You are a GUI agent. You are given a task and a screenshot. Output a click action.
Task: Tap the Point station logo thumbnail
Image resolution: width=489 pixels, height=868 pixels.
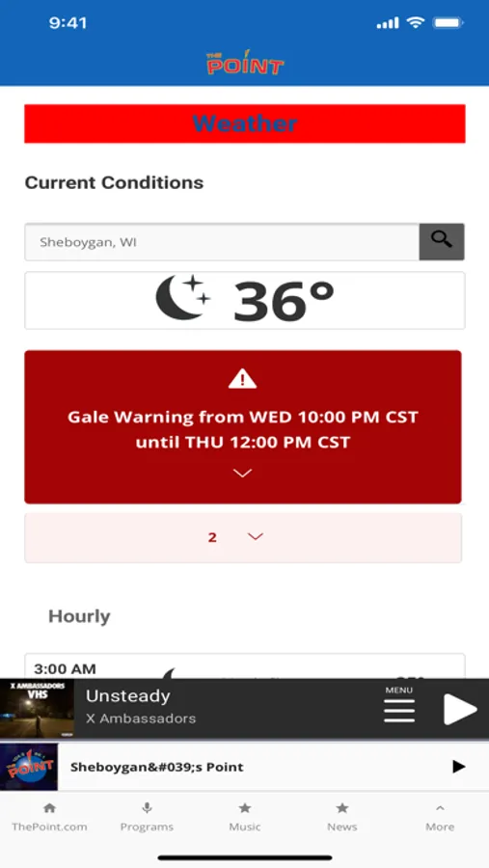tap(29, 767)
